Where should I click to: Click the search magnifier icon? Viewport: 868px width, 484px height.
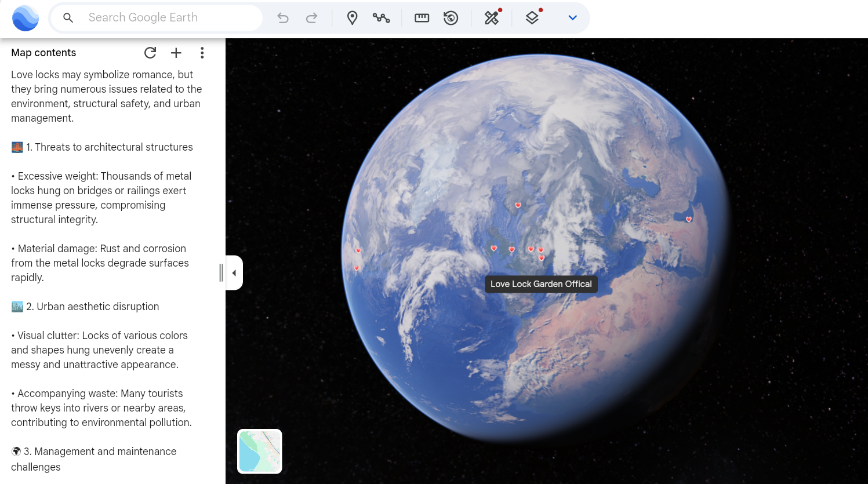click(68, 18)
